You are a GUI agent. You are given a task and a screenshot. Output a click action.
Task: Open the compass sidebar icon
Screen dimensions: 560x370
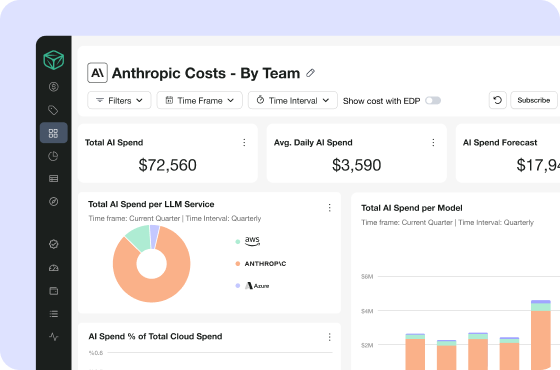coord(54,201)
